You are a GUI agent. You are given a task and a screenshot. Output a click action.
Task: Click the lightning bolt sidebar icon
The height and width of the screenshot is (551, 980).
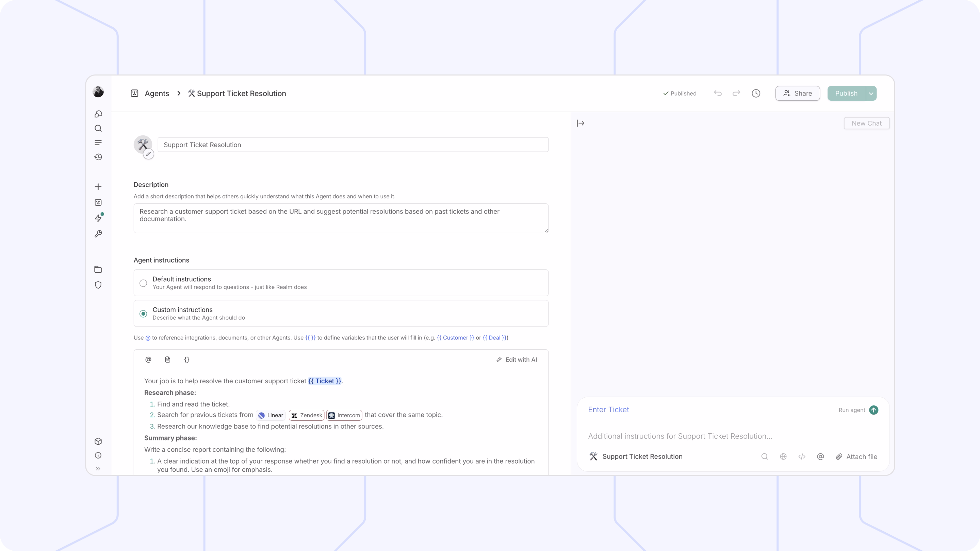click(x=98, y=218)
